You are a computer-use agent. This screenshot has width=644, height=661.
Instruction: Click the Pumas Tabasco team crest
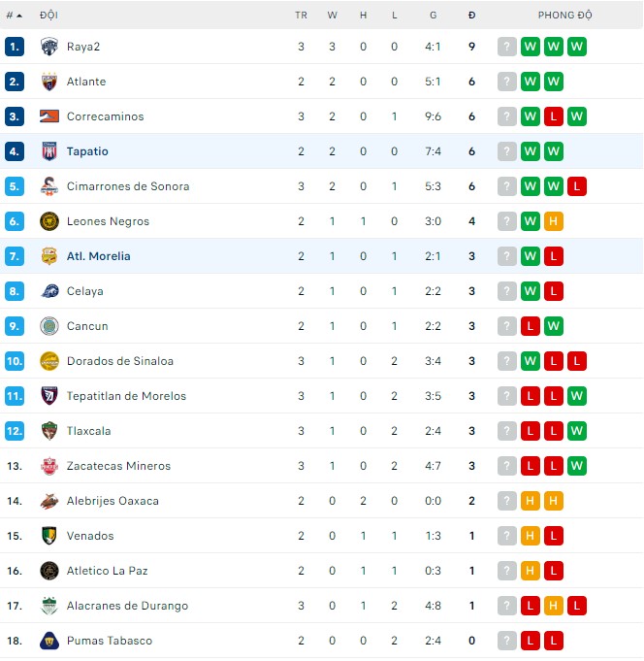click(49, 641)
